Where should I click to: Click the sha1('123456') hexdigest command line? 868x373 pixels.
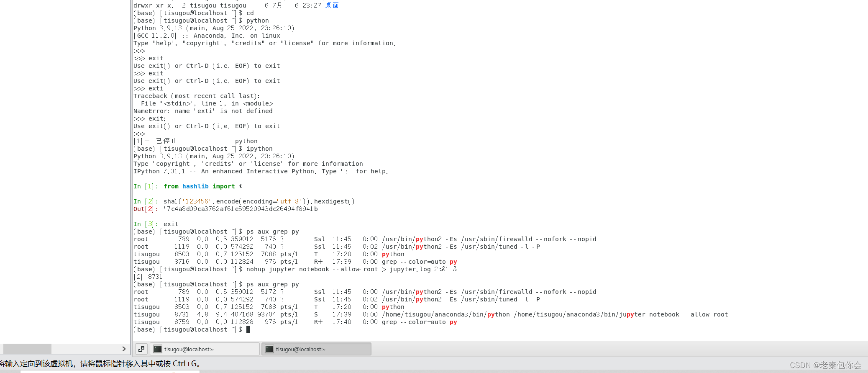click(x=244, y=201)
